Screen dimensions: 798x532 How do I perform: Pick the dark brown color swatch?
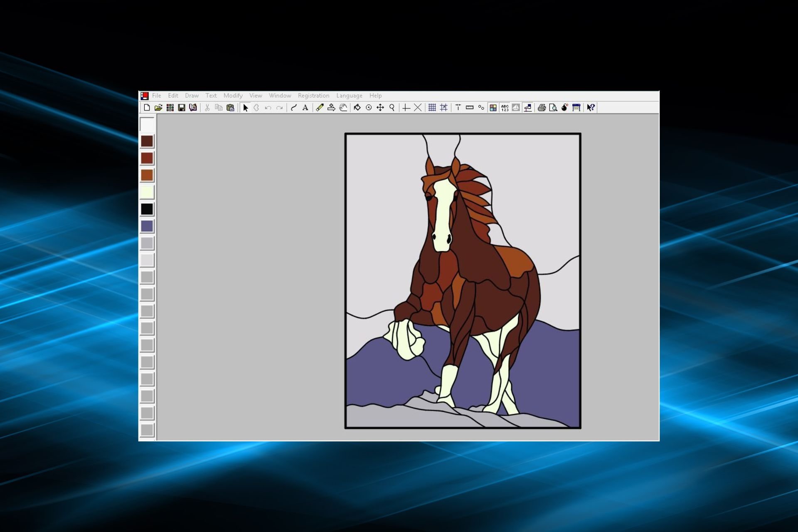pos(147,141)
